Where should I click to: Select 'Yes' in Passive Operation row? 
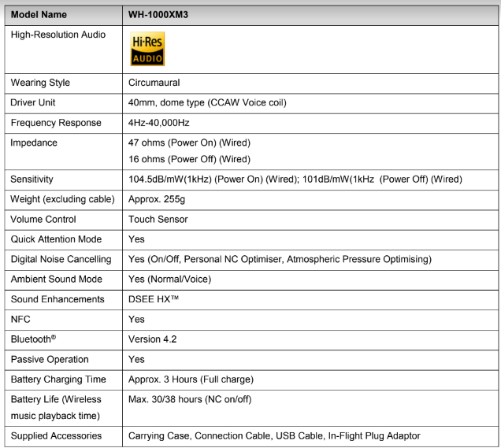coord(136,360)
